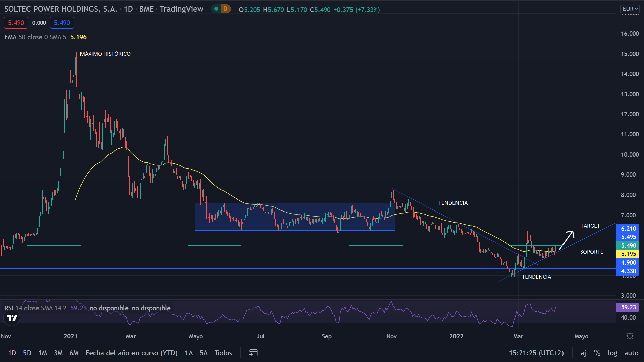
Task: Click the blue 5.490 buy price box
Action: (x=62, y=23)
